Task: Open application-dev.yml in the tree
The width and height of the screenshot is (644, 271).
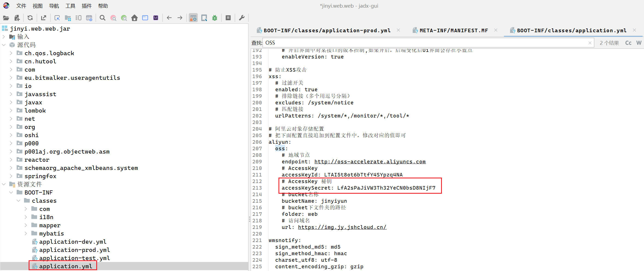Action: point(73,242)
